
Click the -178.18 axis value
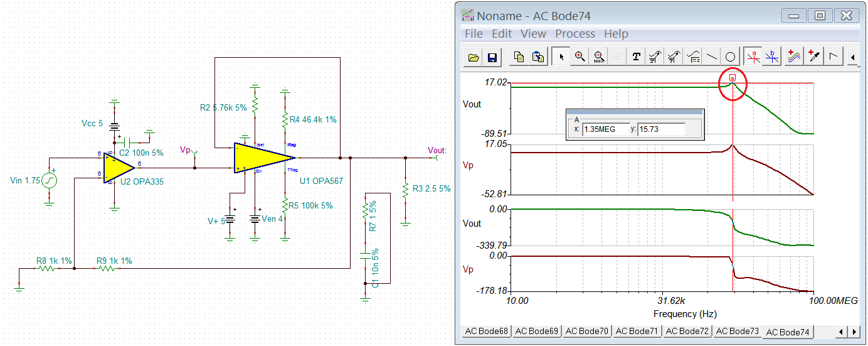(491, 291)
